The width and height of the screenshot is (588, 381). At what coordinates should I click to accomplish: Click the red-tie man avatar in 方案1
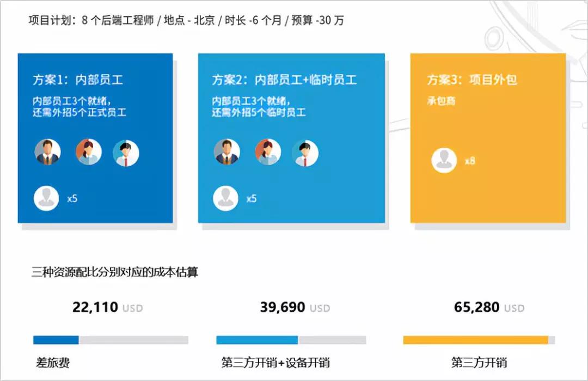tap(126, 153)
